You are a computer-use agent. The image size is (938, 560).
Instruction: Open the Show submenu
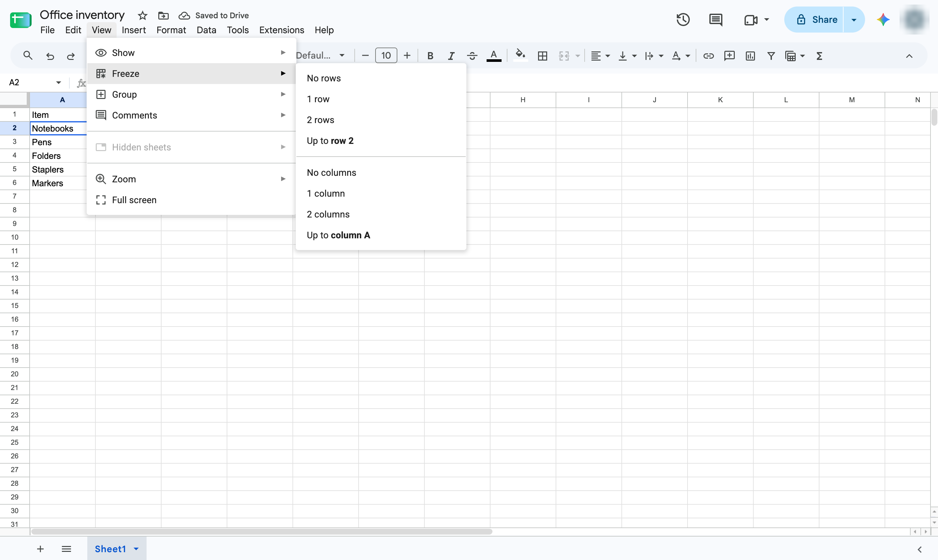pos(191,52)
